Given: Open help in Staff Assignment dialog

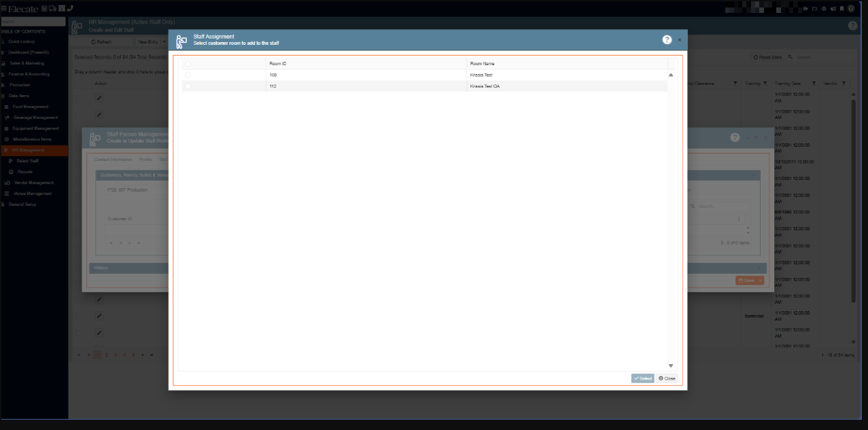Looking at the screenshot, I should point(667,40).
